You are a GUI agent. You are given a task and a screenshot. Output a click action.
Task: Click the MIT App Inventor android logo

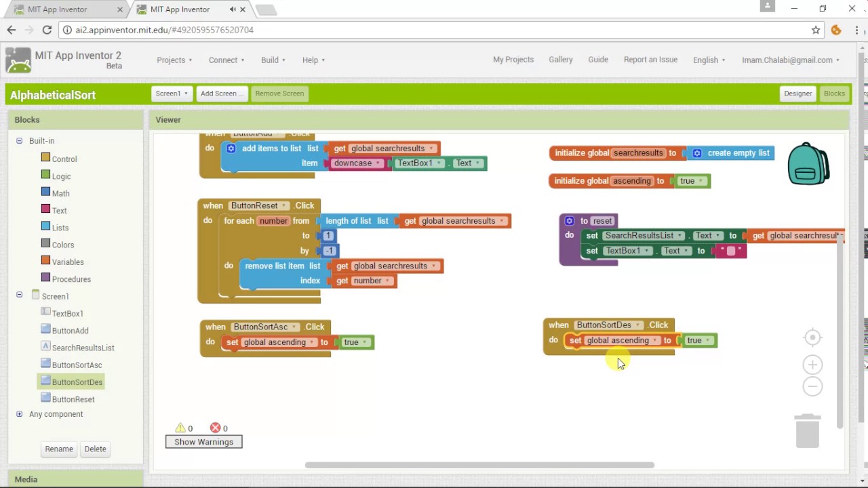pyautogui.click(x=18, y=60)
